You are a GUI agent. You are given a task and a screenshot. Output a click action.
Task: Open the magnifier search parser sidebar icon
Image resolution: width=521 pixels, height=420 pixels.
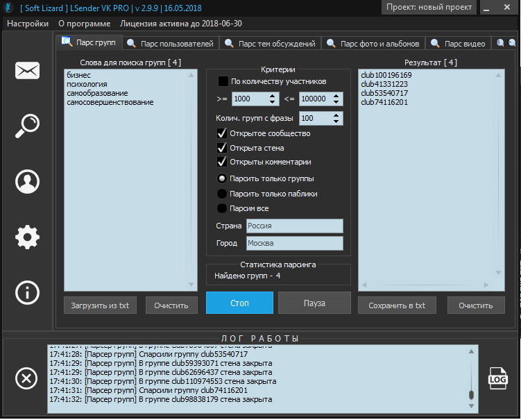coord(27,126)
